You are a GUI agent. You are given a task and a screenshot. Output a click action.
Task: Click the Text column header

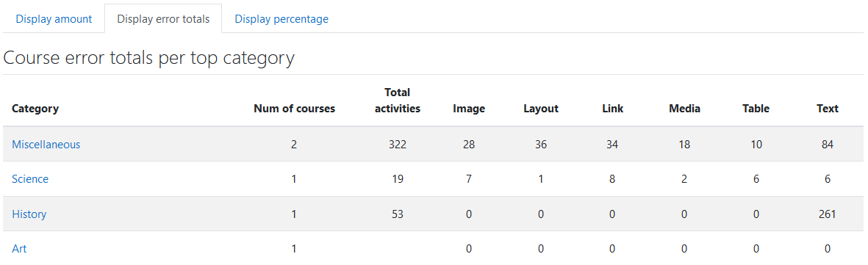coord(827,109)
